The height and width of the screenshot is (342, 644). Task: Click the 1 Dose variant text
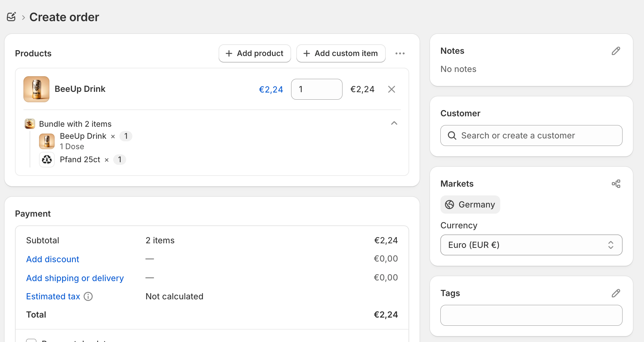coord(72,147)
